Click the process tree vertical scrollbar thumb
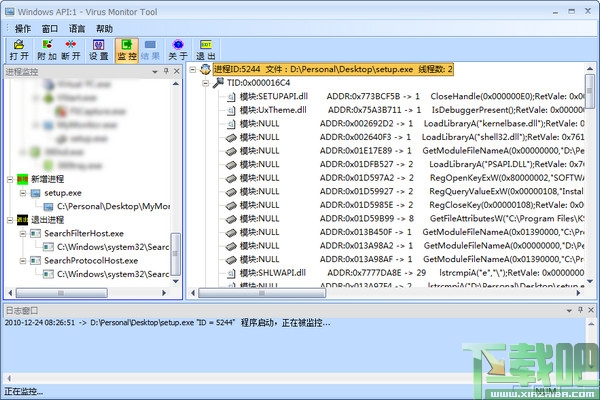 coord(175,254)
